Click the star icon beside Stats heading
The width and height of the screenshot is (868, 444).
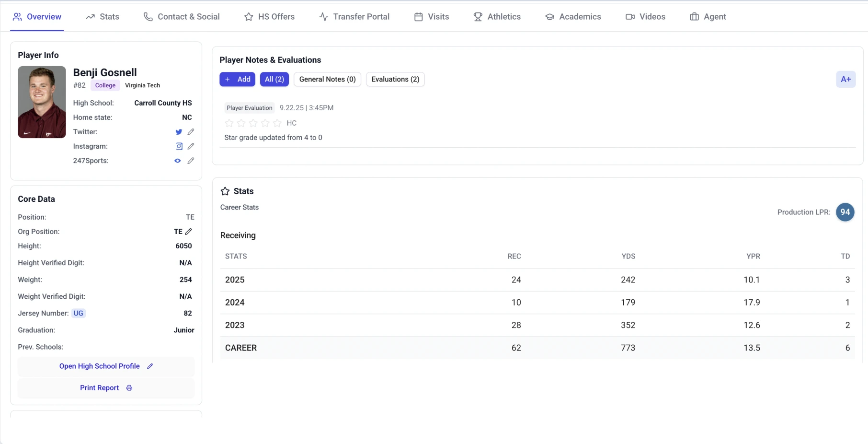coord(225,191)
